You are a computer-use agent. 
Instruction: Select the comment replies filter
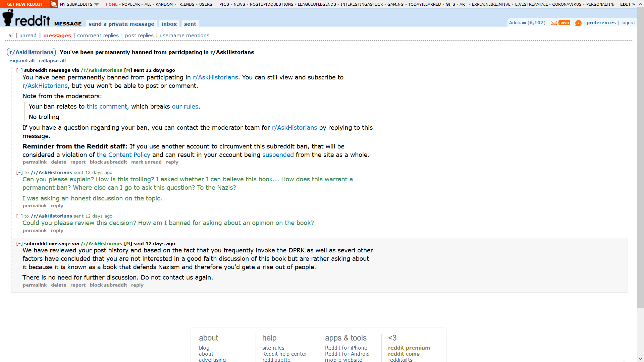pos(98,36)
